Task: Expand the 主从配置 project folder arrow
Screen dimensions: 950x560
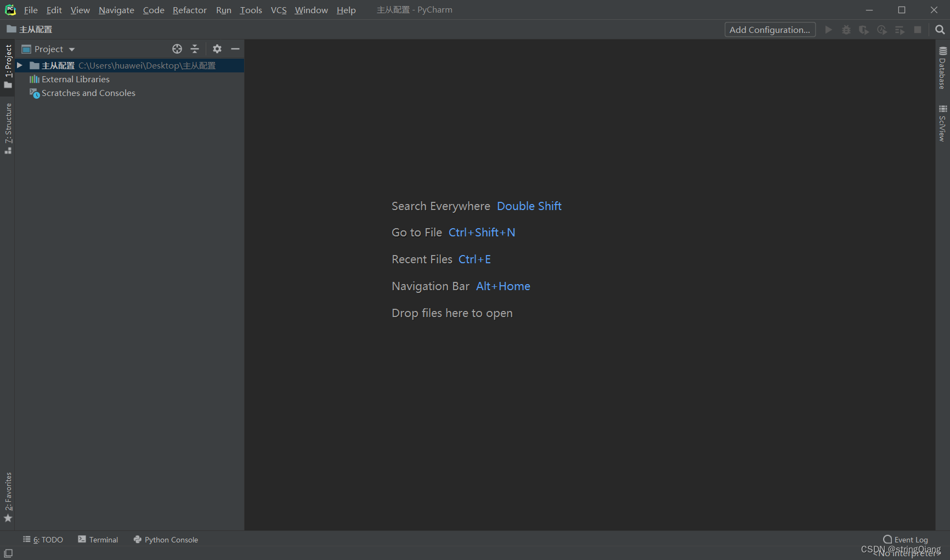Action: pyautogui.click(x=20, y=65)
